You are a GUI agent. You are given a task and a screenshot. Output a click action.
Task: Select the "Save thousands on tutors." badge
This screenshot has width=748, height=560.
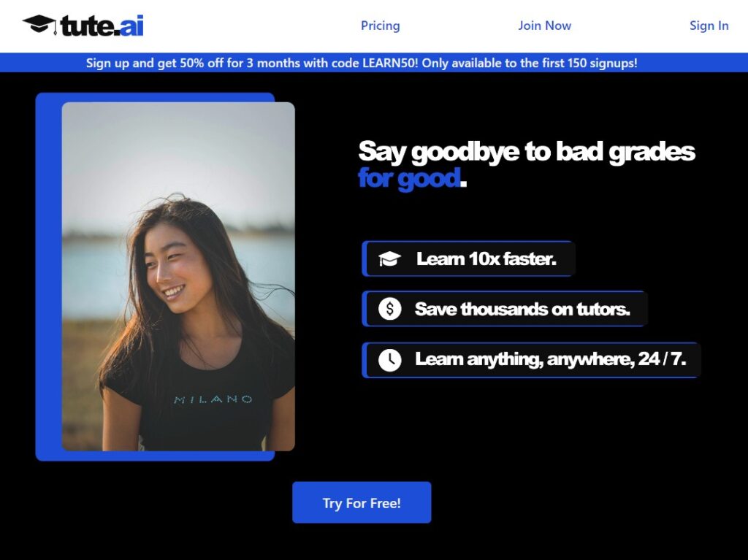click(504, 309)
